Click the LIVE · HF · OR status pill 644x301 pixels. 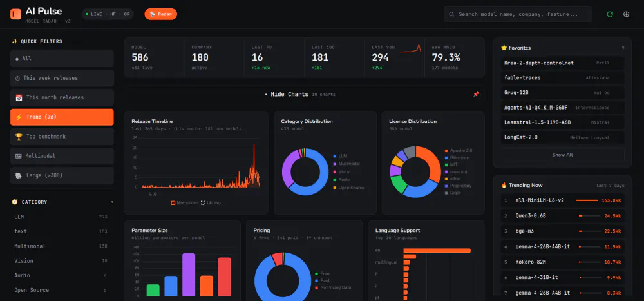[x=108, y=14]
